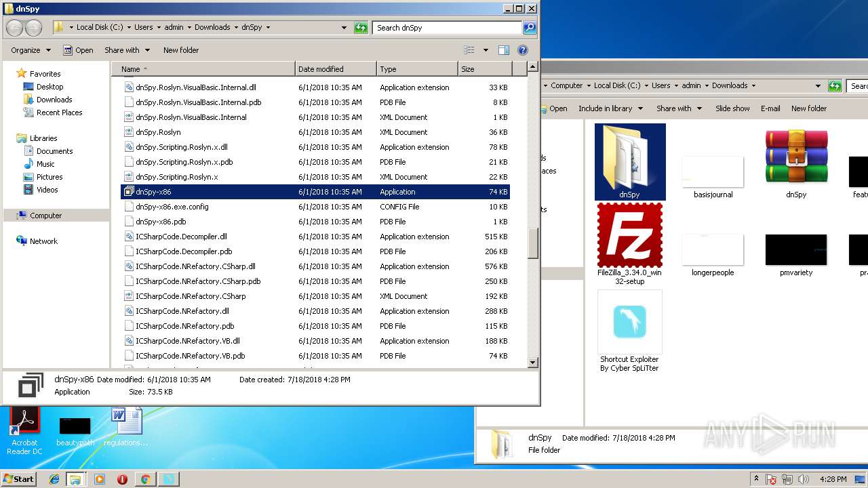The image size is (868, 488).
Task: Click Slide show in Downloads window
Action: (x=732, y=108)
